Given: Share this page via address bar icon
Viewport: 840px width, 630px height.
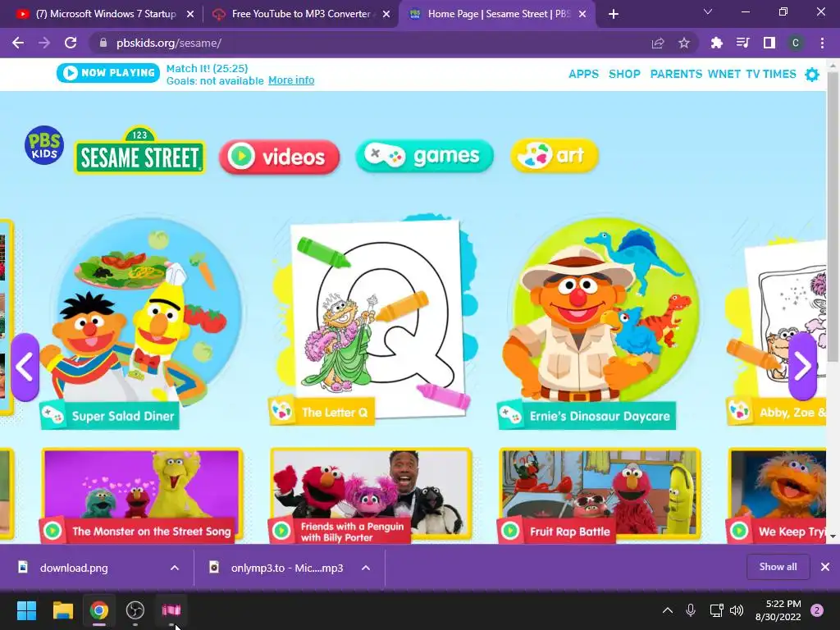Looking at the screenshot, I should click(x=658, y=43).
